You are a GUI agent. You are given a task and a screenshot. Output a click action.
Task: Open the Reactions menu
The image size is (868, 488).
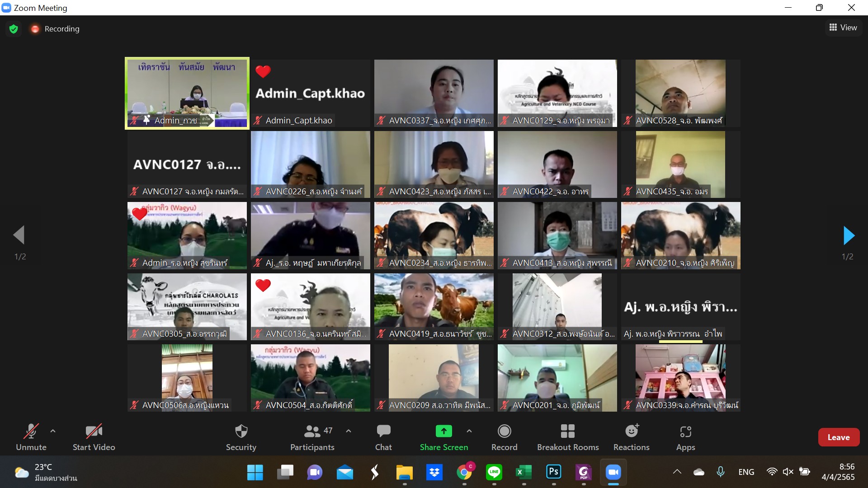coord(632,437)
